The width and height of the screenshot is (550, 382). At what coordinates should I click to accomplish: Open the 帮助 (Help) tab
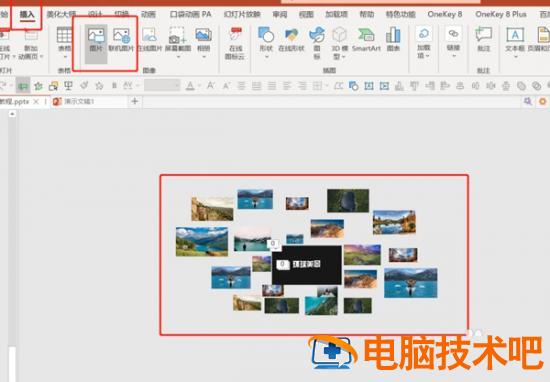(x=367, y=14)
